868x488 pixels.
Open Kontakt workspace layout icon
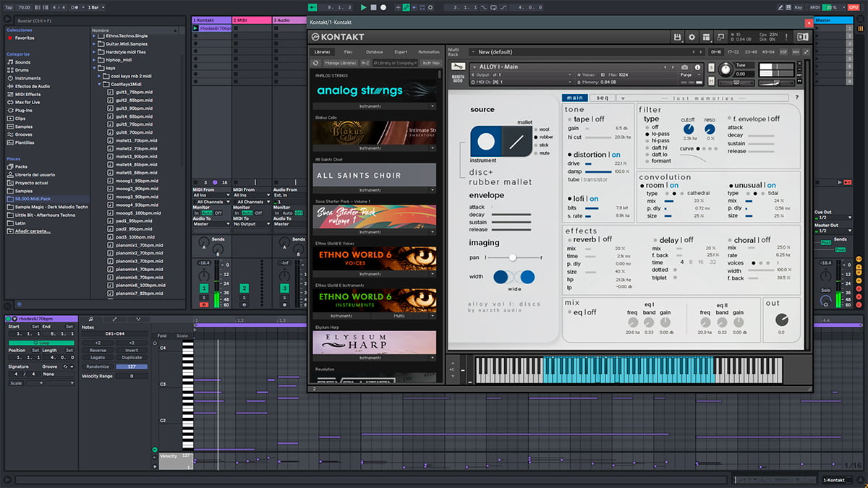coord(706,37)
